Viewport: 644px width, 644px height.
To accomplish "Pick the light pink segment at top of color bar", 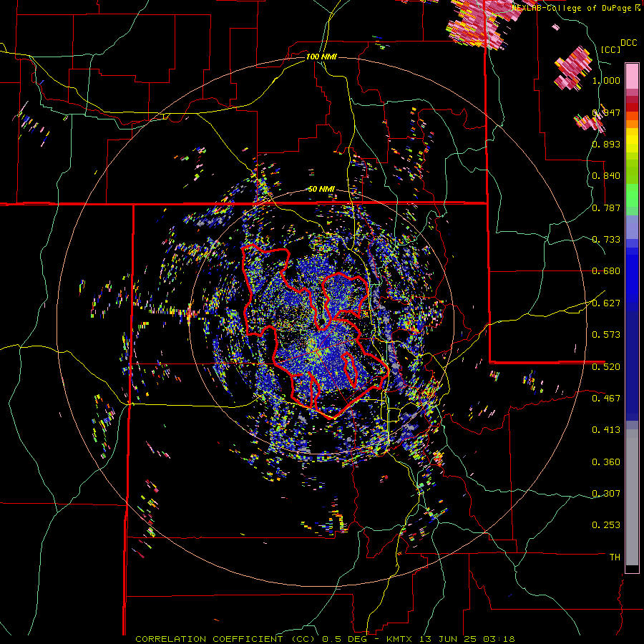I will coord(632,76).
